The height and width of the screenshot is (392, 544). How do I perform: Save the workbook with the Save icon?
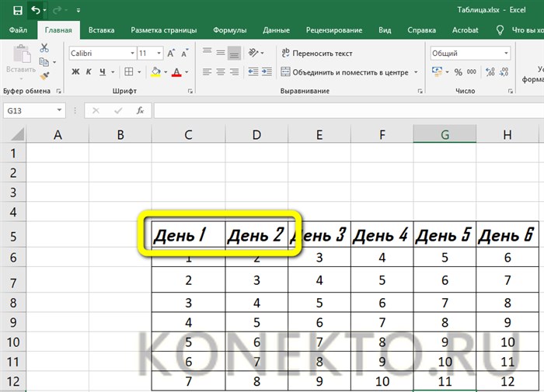pyautogui.click(x=18, y=10)
